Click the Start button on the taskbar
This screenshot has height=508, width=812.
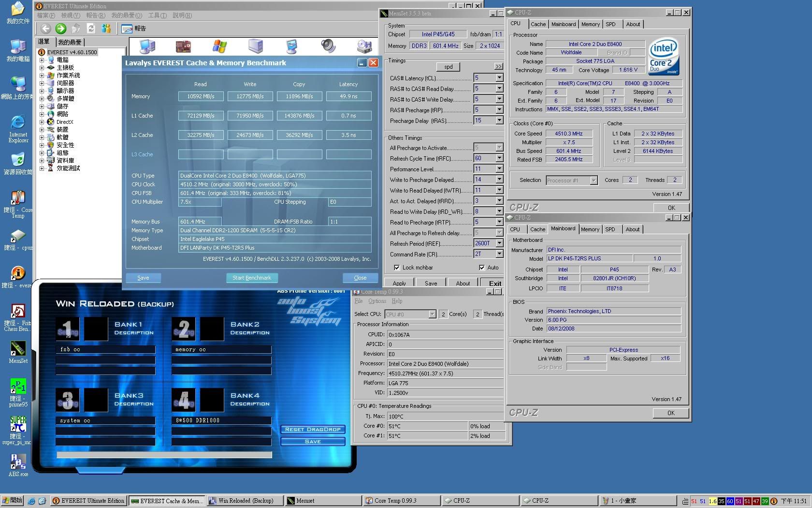13,501
